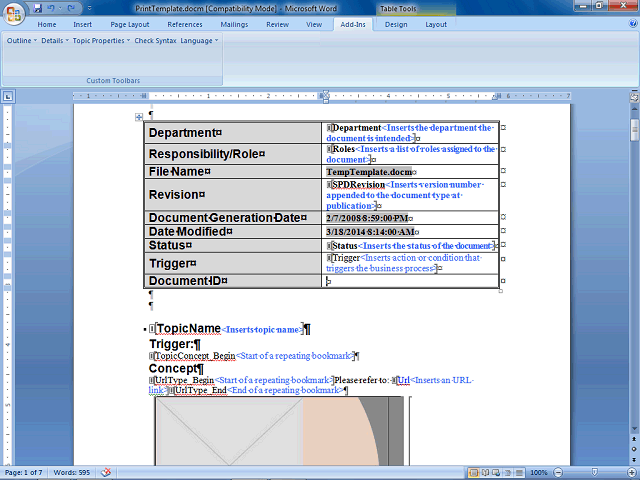Click the 3/18/2014 8:14:00 AM date value
Screen dimensions: 640x480
coord(370,232)
